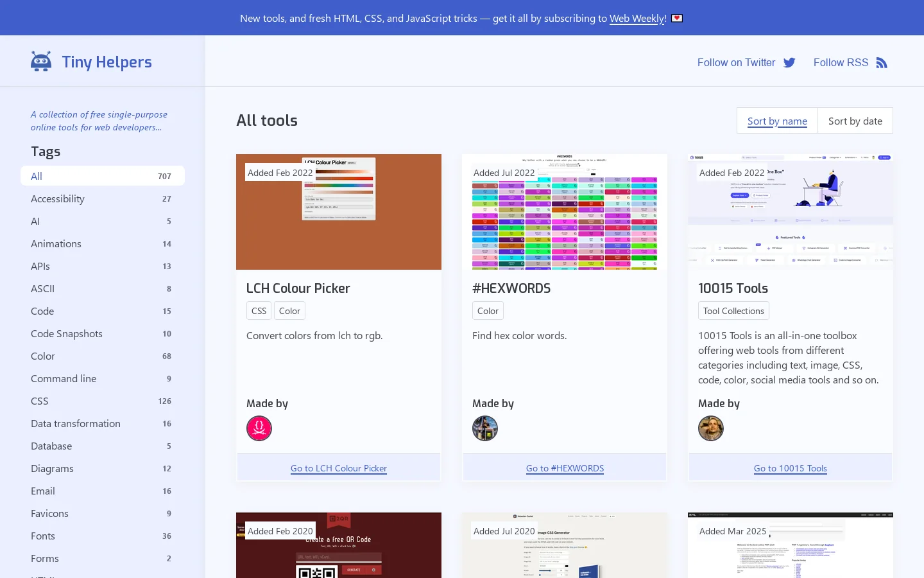Filter by the Fonts tag

pos(103,536)
